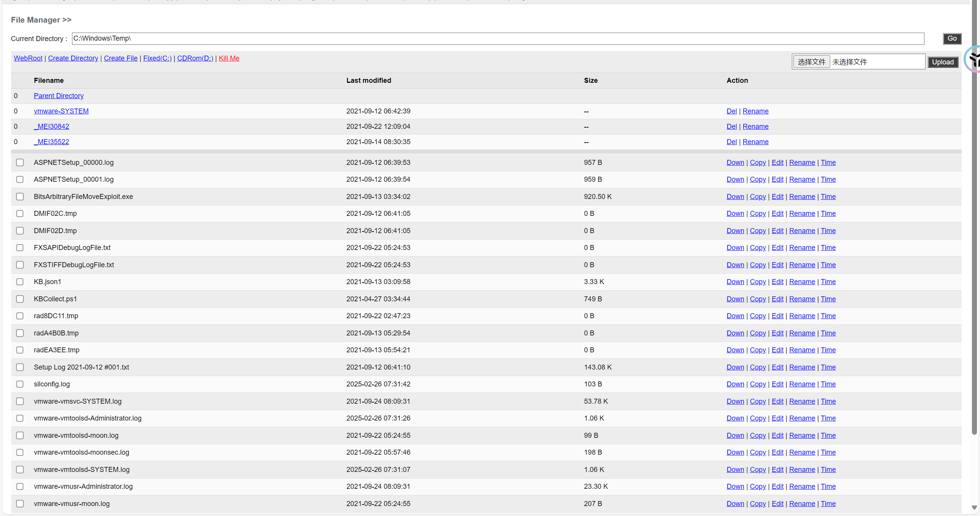Open the CDRom(D:) drive link
Screen dimensions: 980x516
tap(195, 58)
